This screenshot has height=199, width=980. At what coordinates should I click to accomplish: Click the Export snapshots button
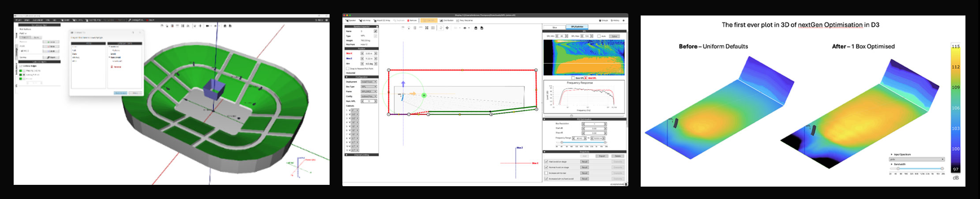(602, 156)
